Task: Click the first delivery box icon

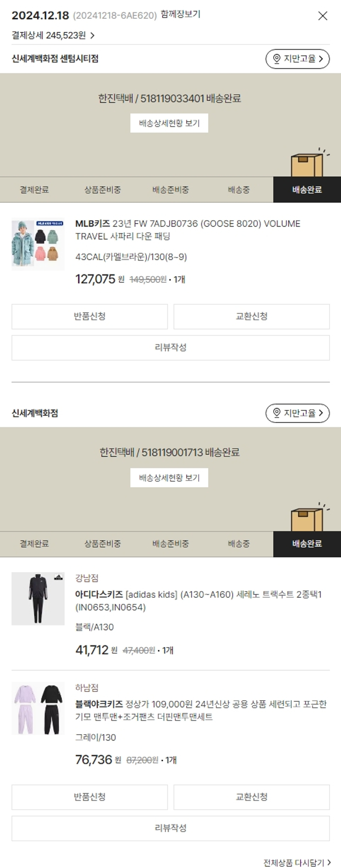Action: pos(307,165)
